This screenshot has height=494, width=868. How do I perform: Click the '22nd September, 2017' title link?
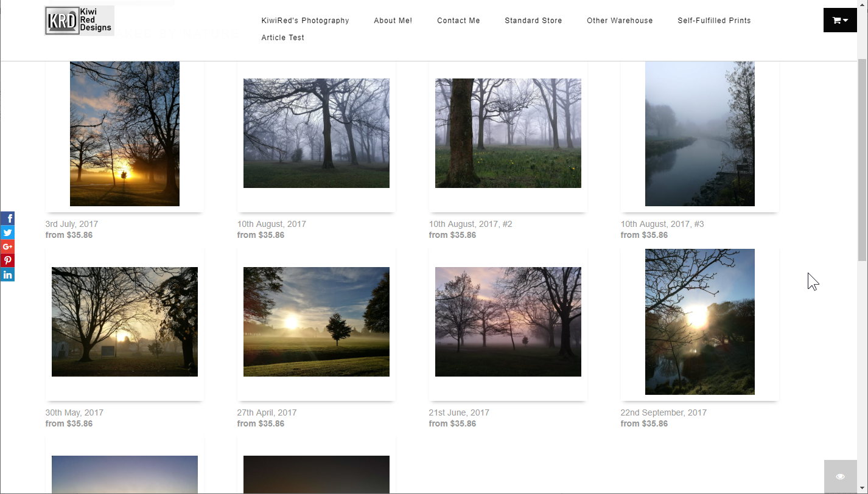pyautogui.click(x=663, y=412)
